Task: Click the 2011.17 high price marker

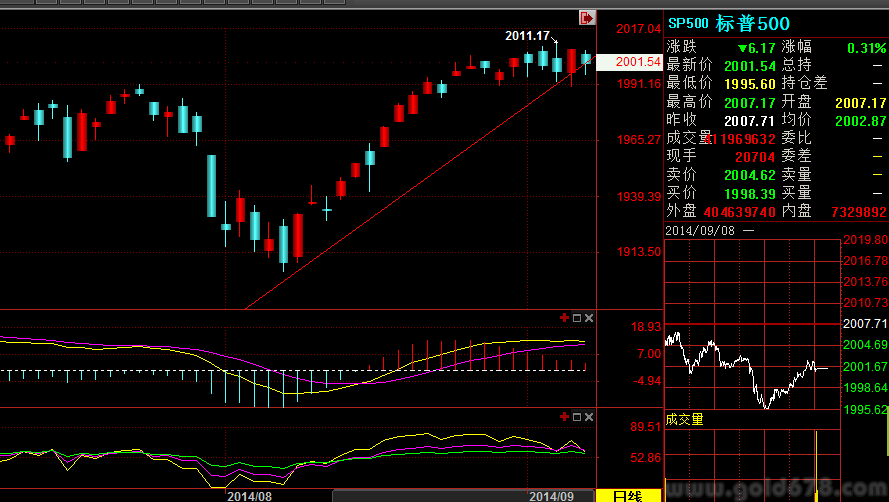Action: point(527,36)
